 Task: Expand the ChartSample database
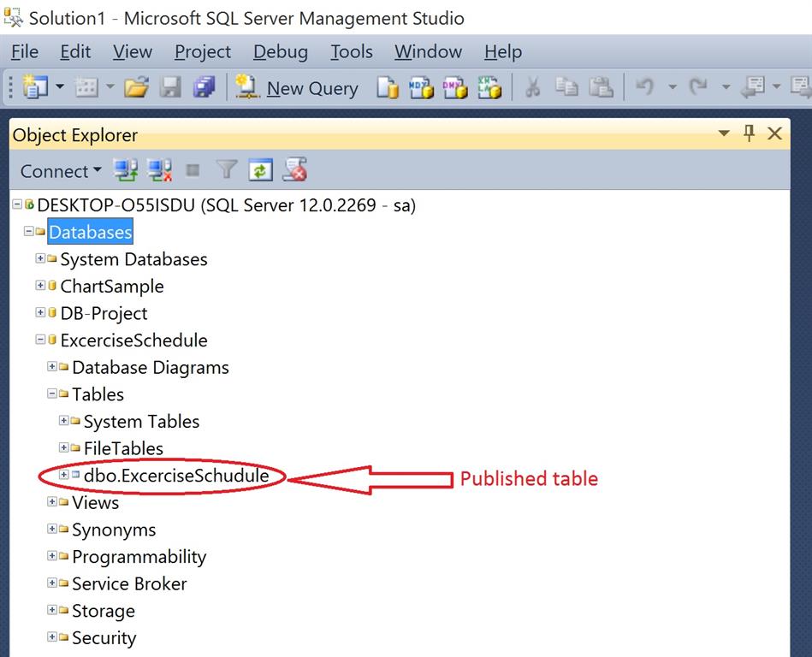[40, 285]
